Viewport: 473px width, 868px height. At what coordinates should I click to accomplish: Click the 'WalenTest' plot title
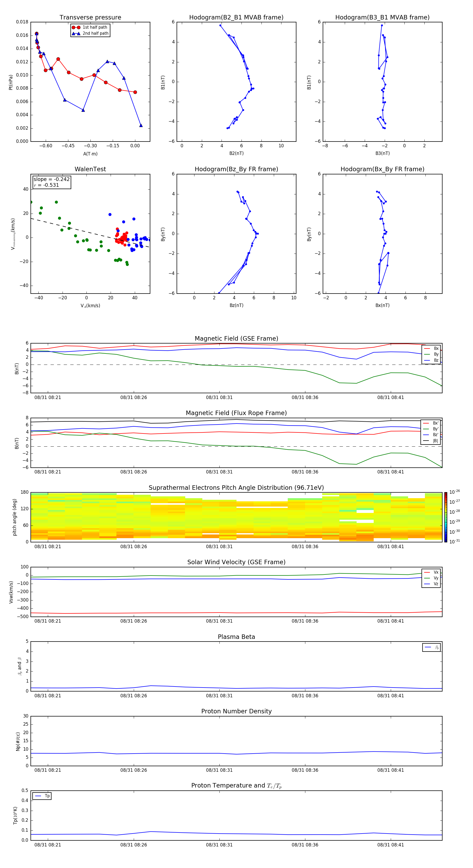90,169
